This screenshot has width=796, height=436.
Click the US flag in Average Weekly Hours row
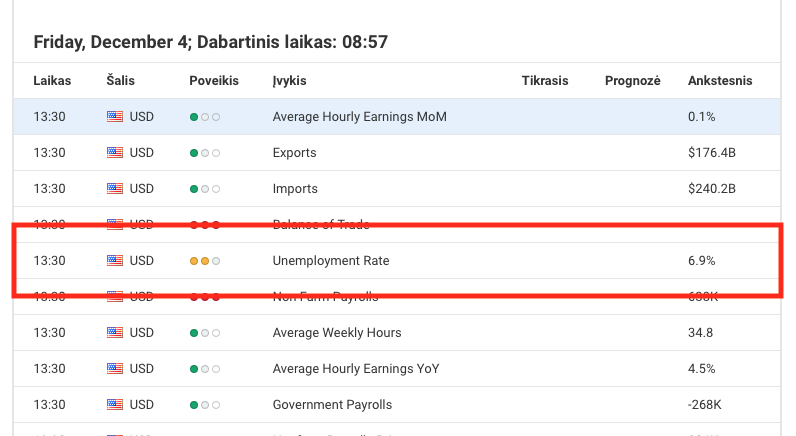pyautogui.click(x=115, y=333)
